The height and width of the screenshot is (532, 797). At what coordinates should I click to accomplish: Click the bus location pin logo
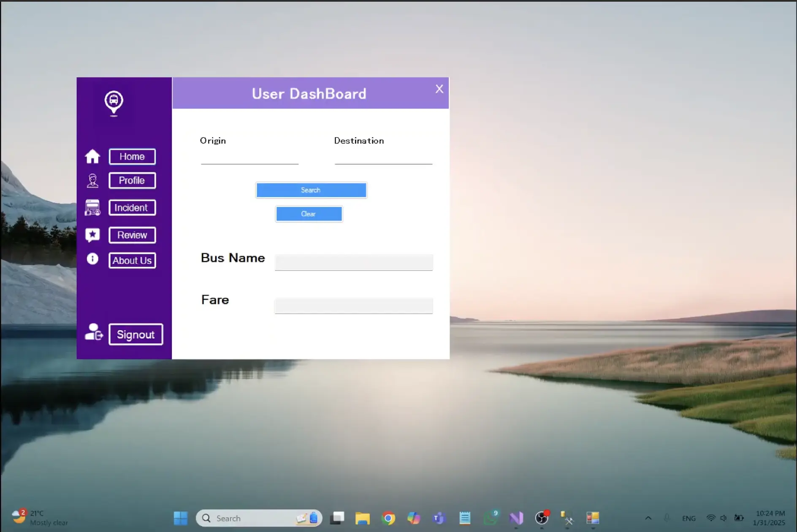[114, 103]
